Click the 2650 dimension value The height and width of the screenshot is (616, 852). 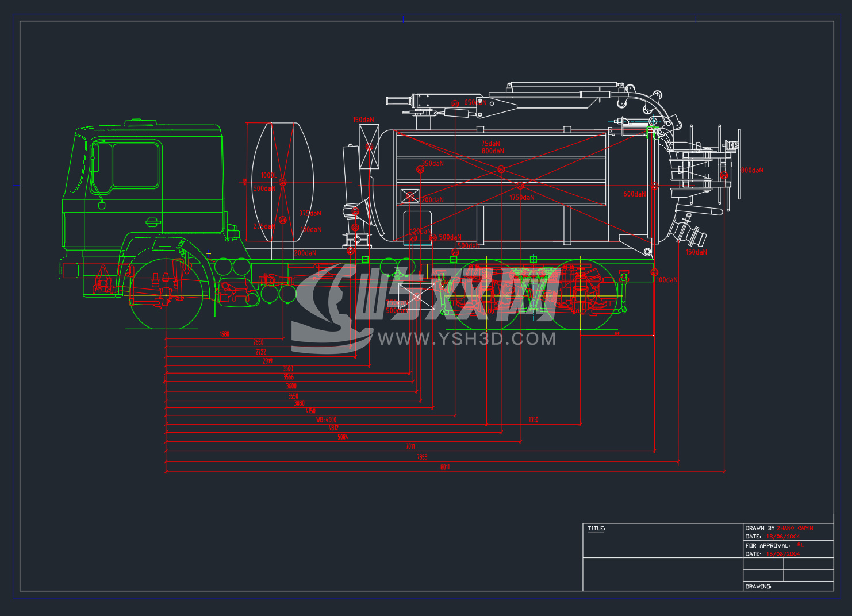pos(259,342)
